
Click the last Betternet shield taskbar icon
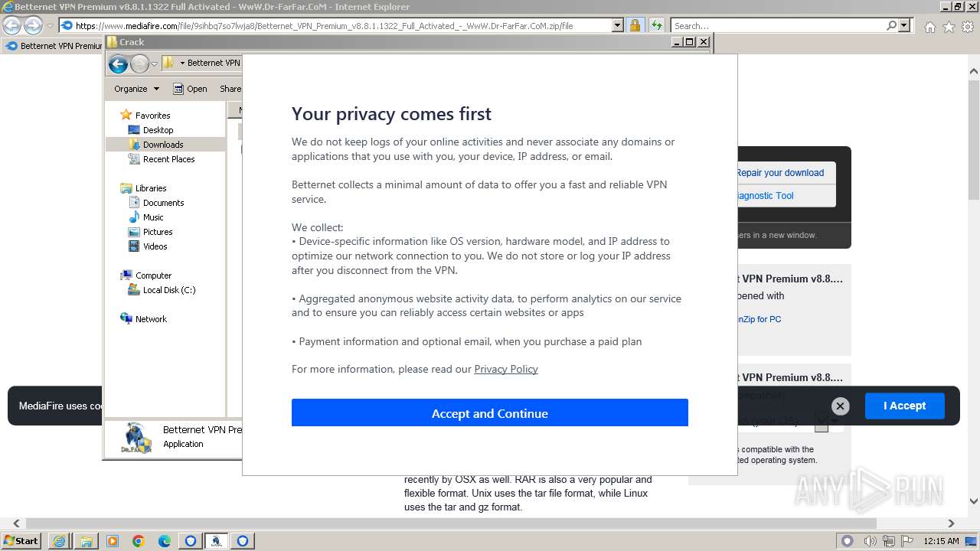[x=243, y=541]
